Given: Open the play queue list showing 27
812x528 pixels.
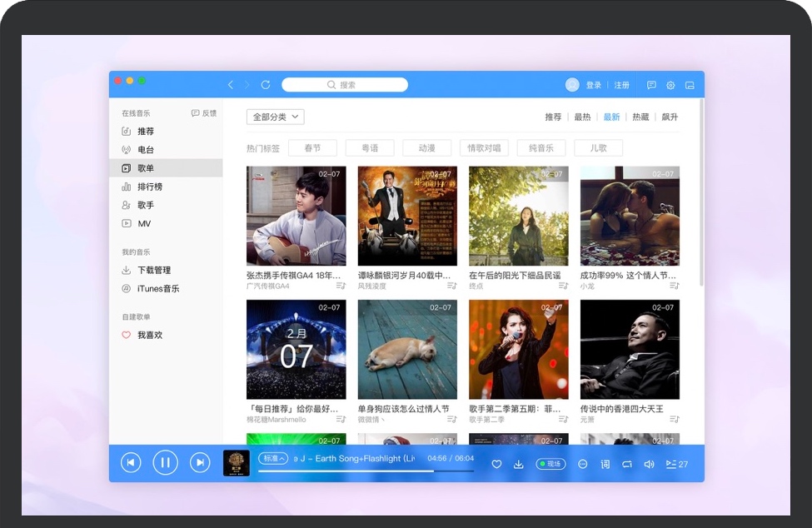Looking at the screenshot, I should click(676, 464).
